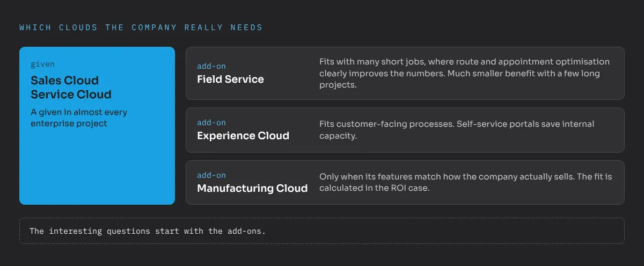
Task: Click the text "Only when its features match"
Action: (466, 183)
